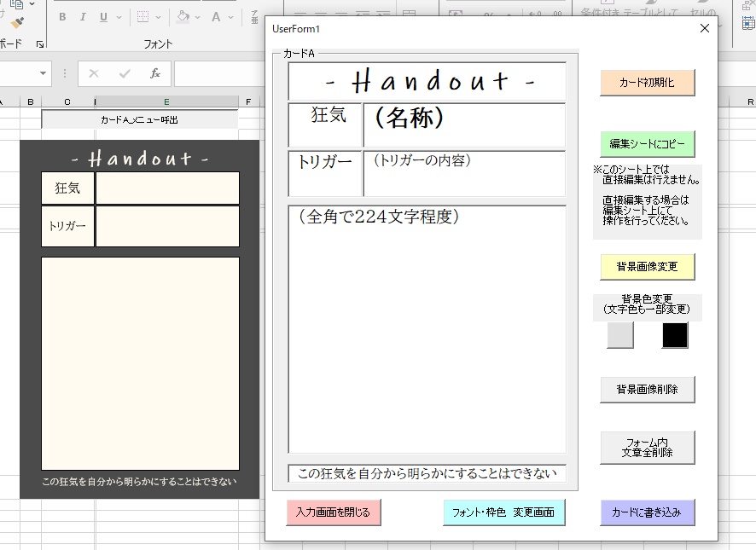Click the トリガー cell on the sheet card
The width and height of the screenshot is (756, 550).
(67, 226)
